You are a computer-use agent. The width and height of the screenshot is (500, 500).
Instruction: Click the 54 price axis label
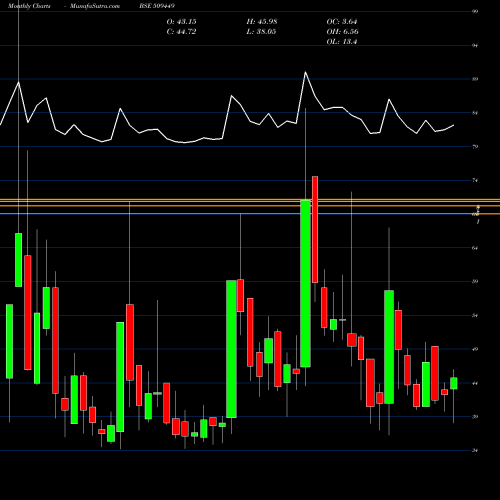pyautogui.click(x=475, y=315)
